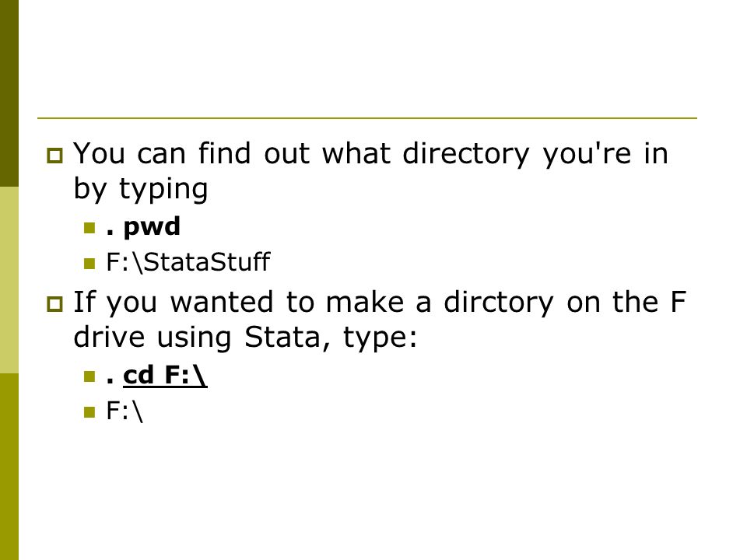This screenshot has width=747, height=560.
Task: Click the word 'Stata' in second bullet
Action: (283, 338)
